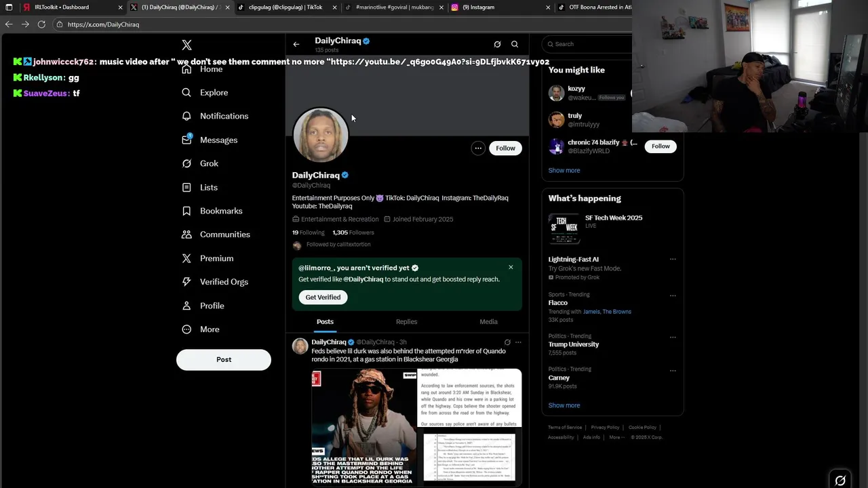
Task: Open DailyChiraq profile picture
Action: 321,135
